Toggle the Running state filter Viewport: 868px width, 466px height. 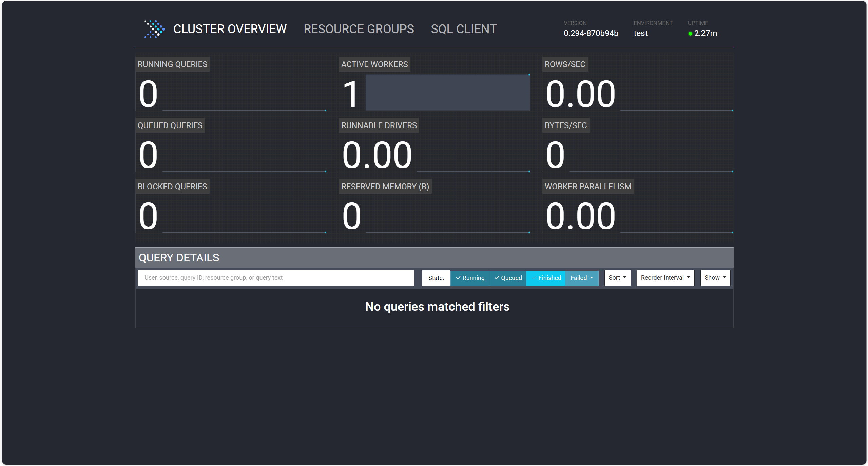click(x=470, y=278)
